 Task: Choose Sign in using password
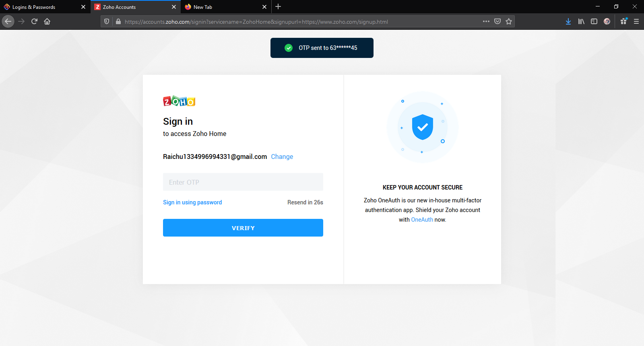point(192,202)
